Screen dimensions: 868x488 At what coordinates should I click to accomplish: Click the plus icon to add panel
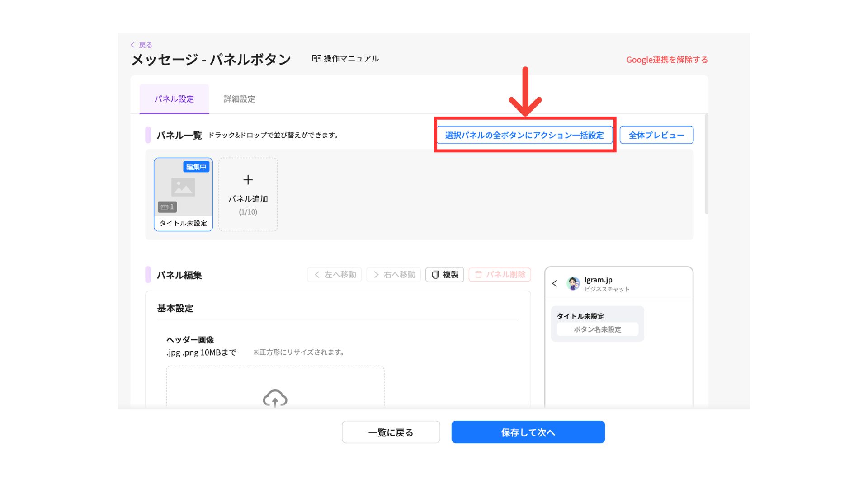click(x=248, y=180)
